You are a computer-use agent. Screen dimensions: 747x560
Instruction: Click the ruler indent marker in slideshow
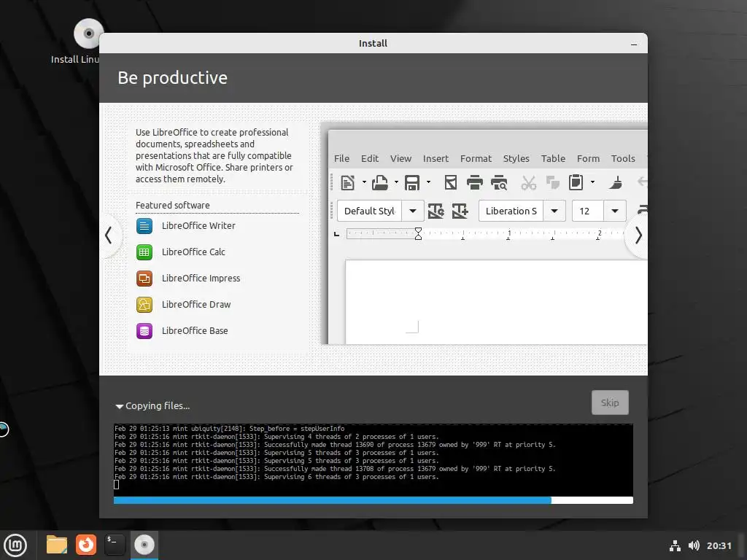click(418, 233)
